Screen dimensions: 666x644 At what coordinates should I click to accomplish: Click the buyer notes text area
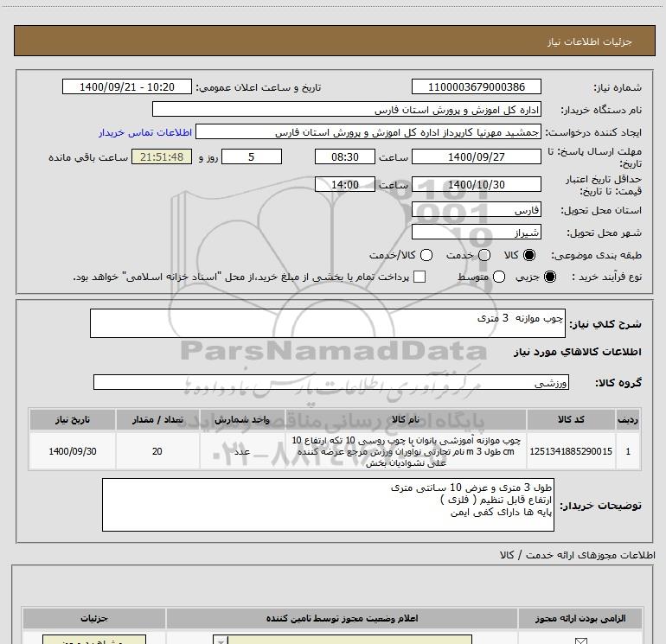click(x=328, y=505)
